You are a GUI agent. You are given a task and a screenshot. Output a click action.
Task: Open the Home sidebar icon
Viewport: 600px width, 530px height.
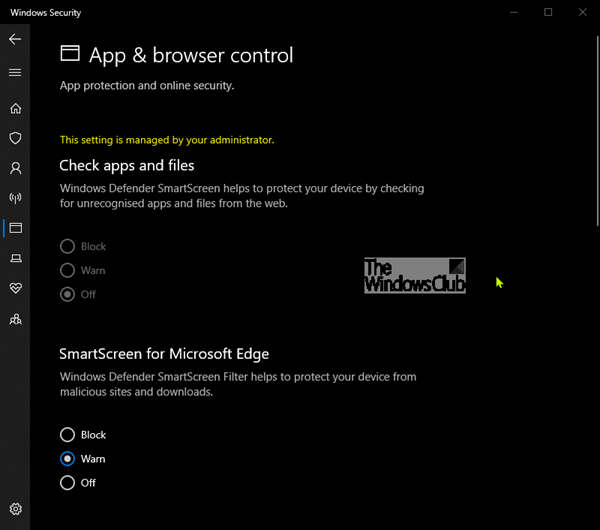tap(15, 108)
